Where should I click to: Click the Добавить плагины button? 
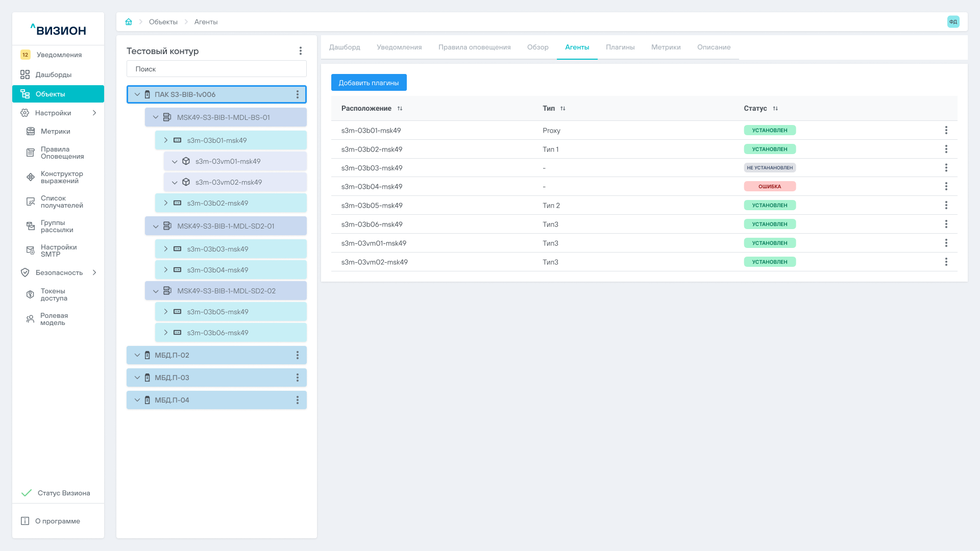[x=369, y=83]
